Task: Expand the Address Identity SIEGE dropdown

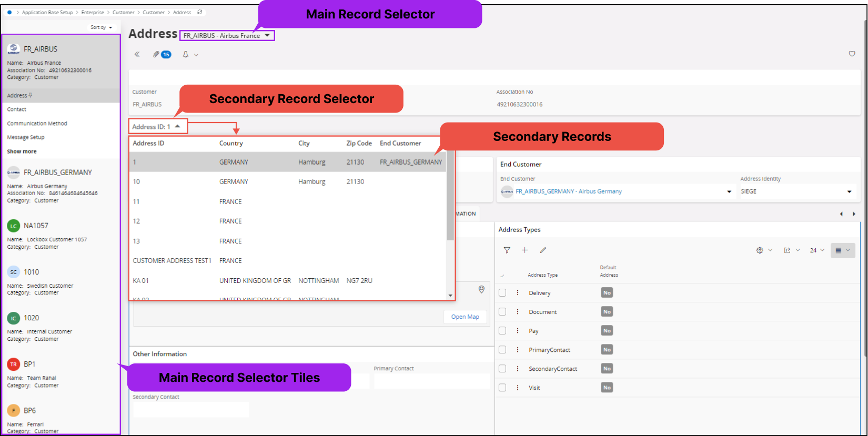Action: click(849, 191)
